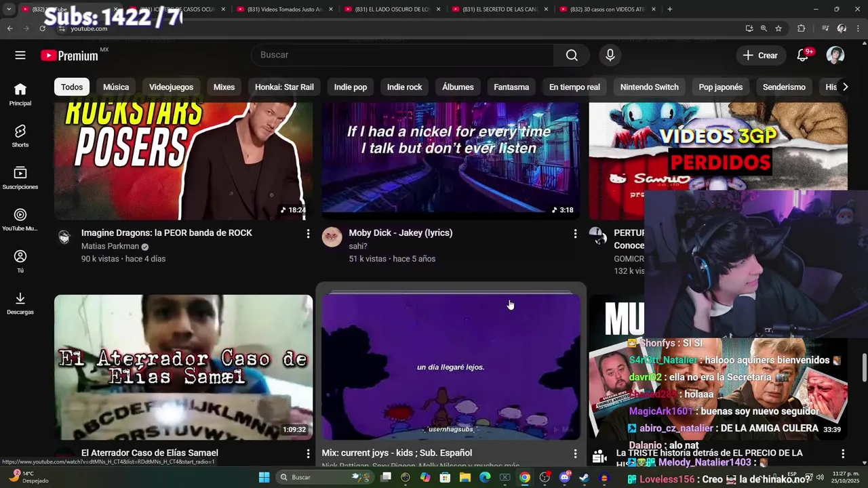Open Microsoft Edge from the taskbar
Screen dimensions: 868x488
pos(485,477)
